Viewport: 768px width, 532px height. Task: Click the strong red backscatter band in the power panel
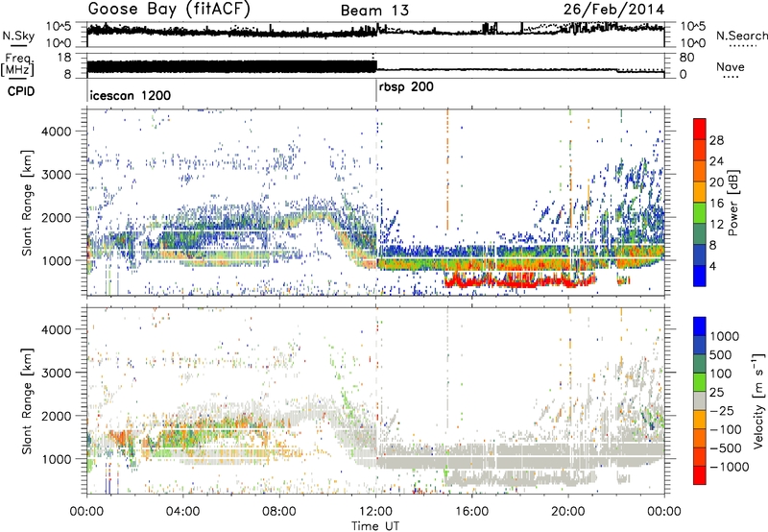[519, 281]
